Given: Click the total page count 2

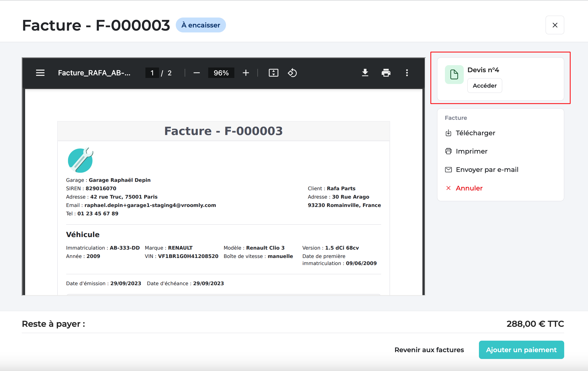Looking at the screenshot, I should click(x=169, y=73).
